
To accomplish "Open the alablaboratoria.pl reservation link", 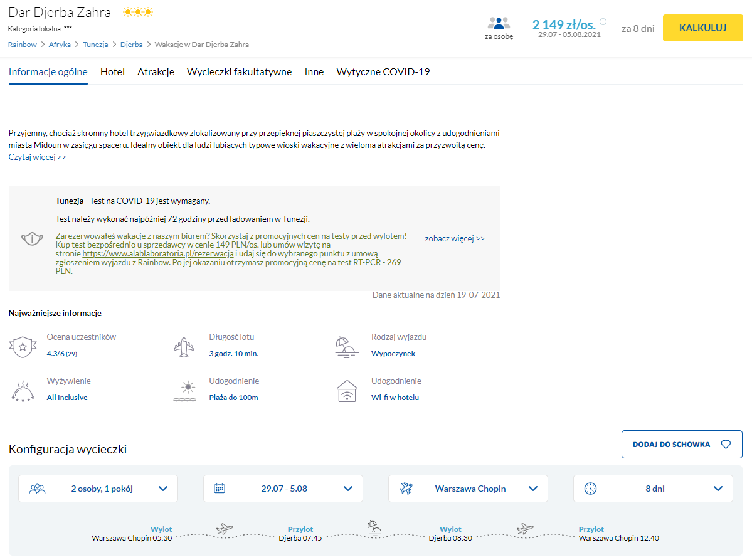I will tap(158, 254).
